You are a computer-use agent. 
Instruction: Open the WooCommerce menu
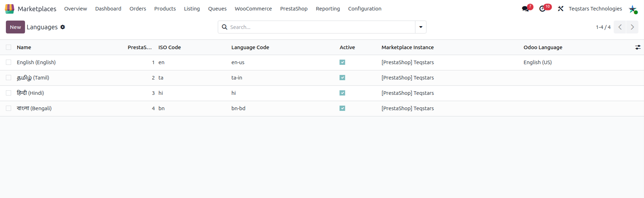[x=253, y=9]
